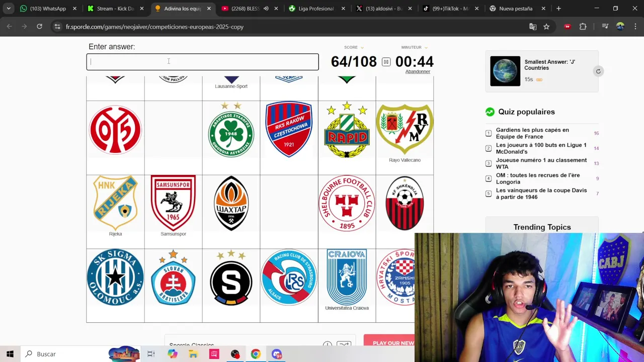Click the Lausanne-Sport label
Screen dimensions: 644x362
(x=231, y=86)
